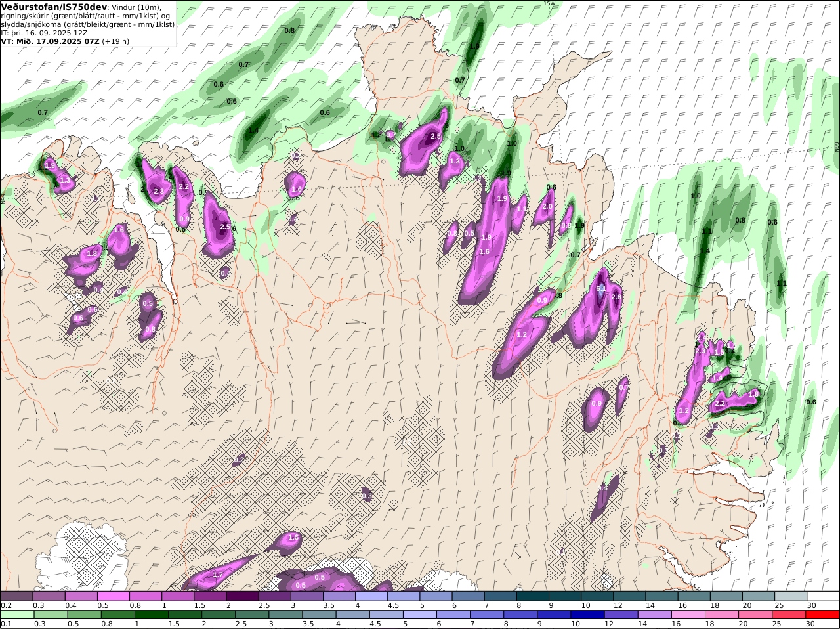Click the '(+19 h)' forecast offset text
Viewport: 840px width, 629px height.
(115, 41)
